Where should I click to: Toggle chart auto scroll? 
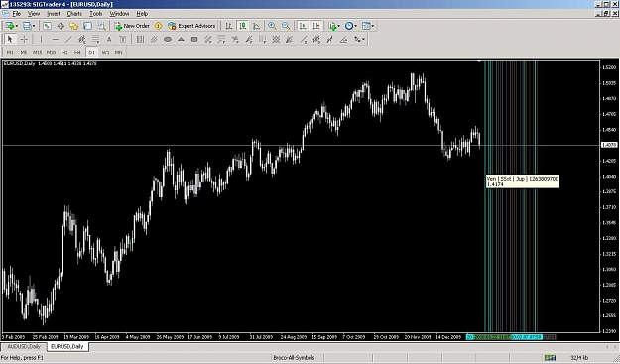point(303,26)
